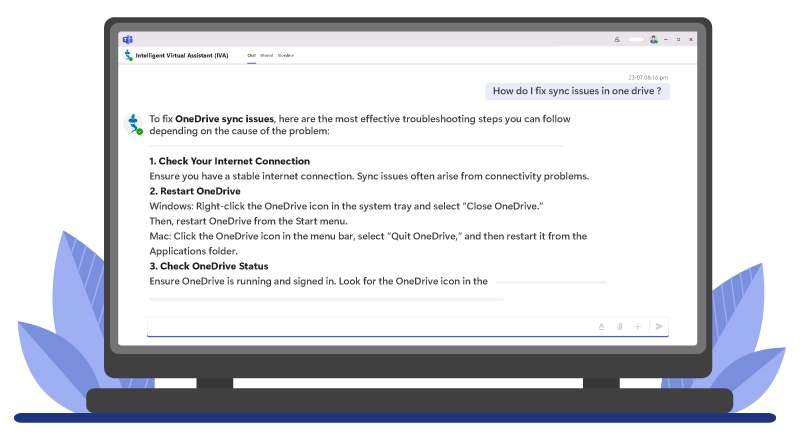Viewport: 800px width, 440px height.
Task: Click the Microsoft Teams logo icon
Action: point(128,39)
